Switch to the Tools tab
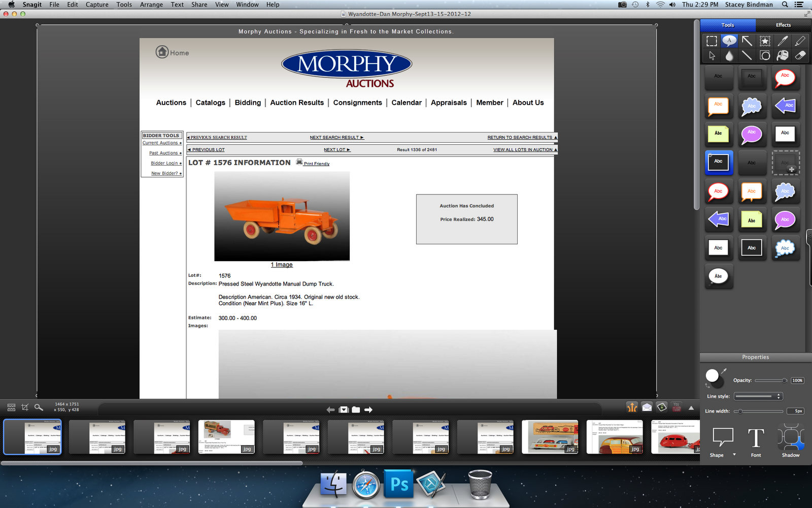The width and height of the screenshot is (812, 508). click(728, 25)
